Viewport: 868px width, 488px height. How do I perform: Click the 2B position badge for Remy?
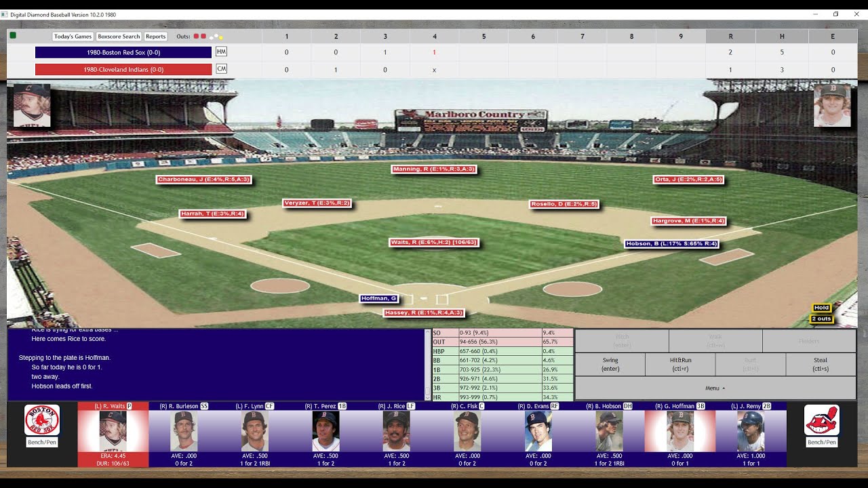click(x=766, y=406)
